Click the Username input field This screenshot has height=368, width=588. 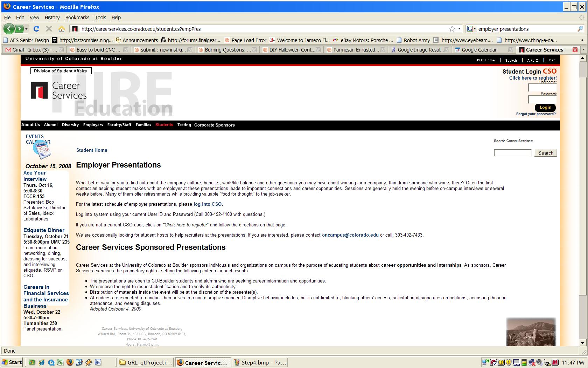542,88
